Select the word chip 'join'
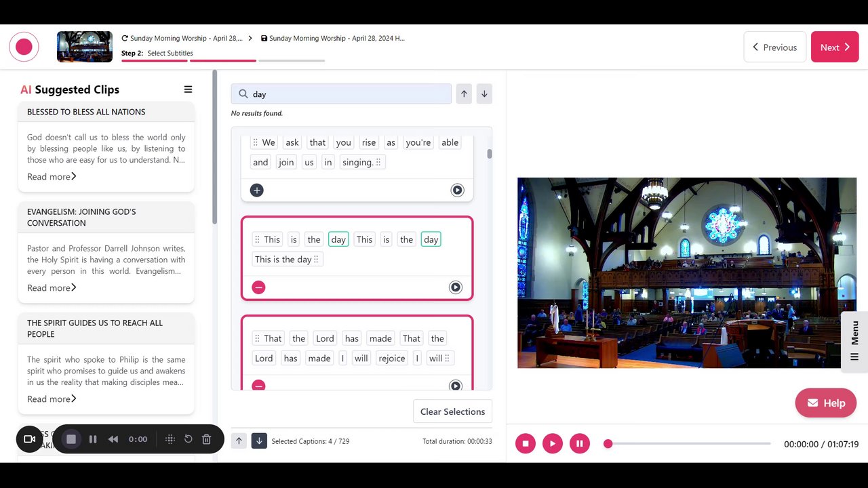 [x=286, y=163]
